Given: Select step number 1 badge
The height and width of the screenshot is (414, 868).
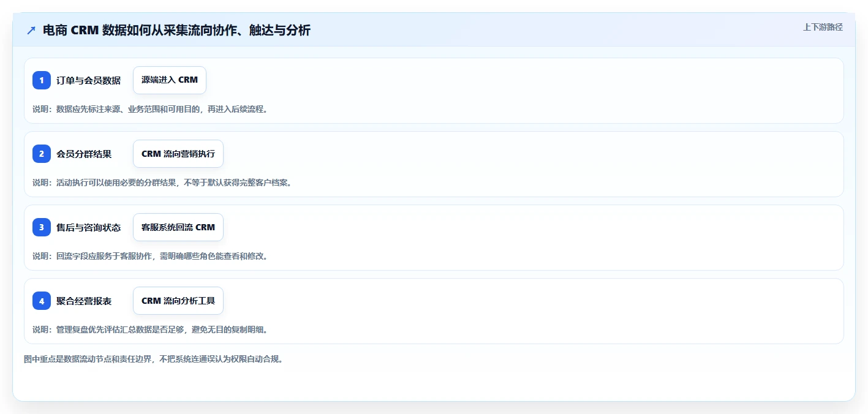Looking at the screenshot, I should point(42,80).
